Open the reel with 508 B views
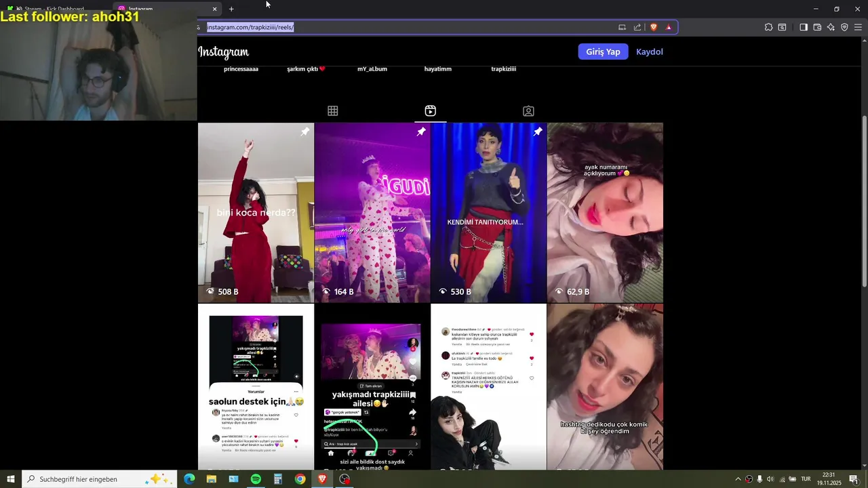This screenshot has height=488, width=868. pos(256,213)
